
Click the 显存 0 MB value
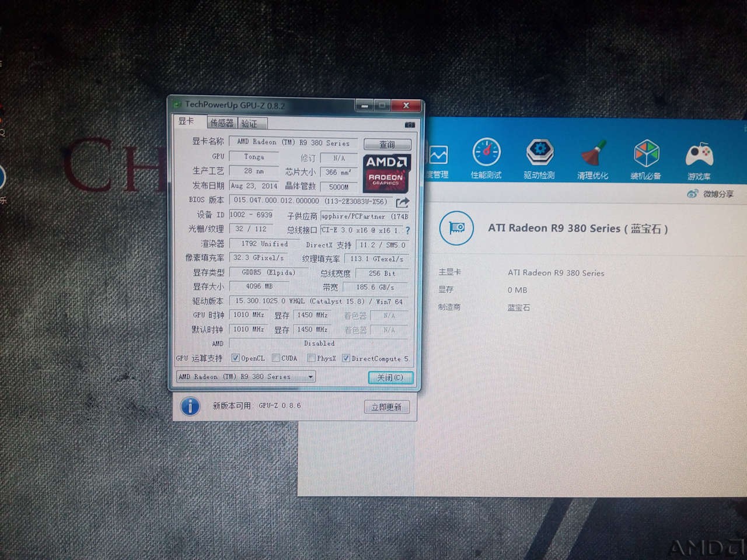[x=517, y=290]
